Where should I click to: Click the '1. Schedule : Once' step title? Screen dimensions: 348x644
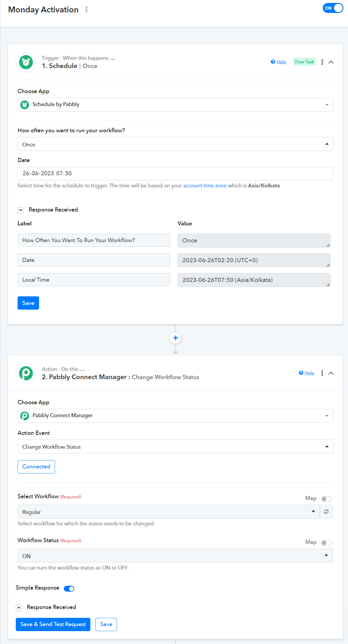click(70, 66)
